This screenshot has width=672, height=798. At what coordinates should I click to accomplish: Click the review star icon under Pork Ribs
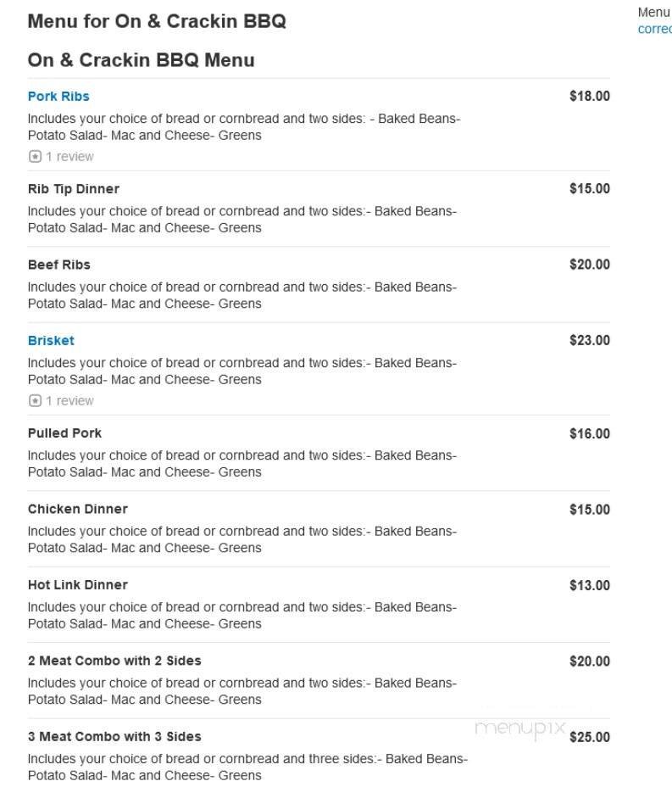point(35,157)
